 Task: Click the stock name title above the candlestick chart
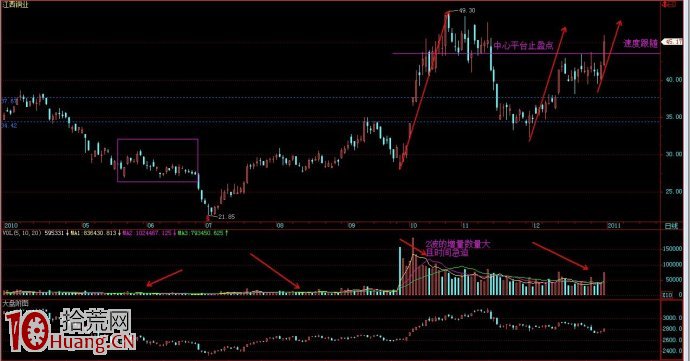click(x=16, y=5)
